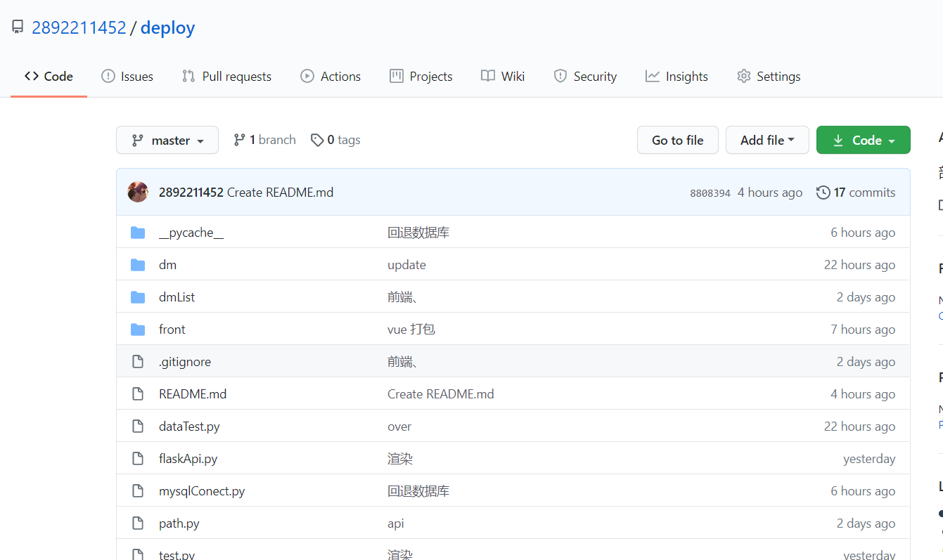Open the "vue 打包" commit message
Image resolution: width=943 pixels, height=560 pixels.
(411, 330)
